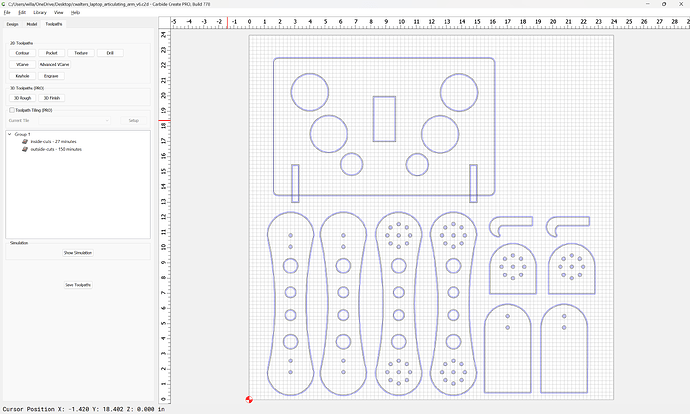Create a Contour toolpath
The height and width of the screenshot is (414, 690).
coord(23,52)
